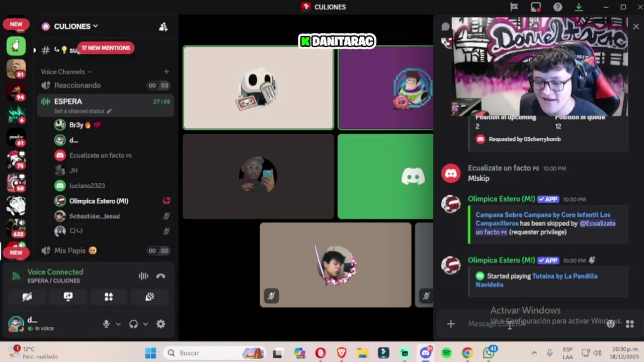Screen dimensions: 644x362
Task: Click the @Ecualizate un facto mention
Action: pos(545,228)
